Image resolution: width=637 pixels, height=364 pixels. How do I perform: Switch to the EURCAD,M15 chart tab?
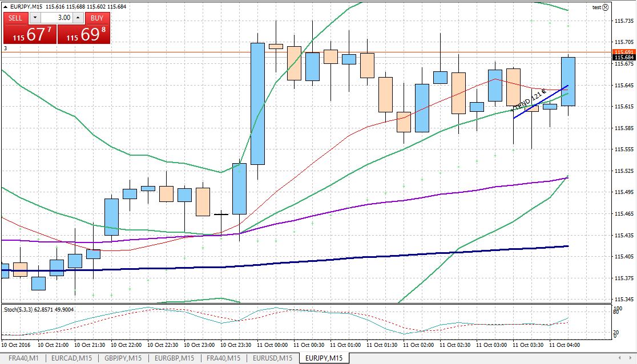(x=72, y=358)
